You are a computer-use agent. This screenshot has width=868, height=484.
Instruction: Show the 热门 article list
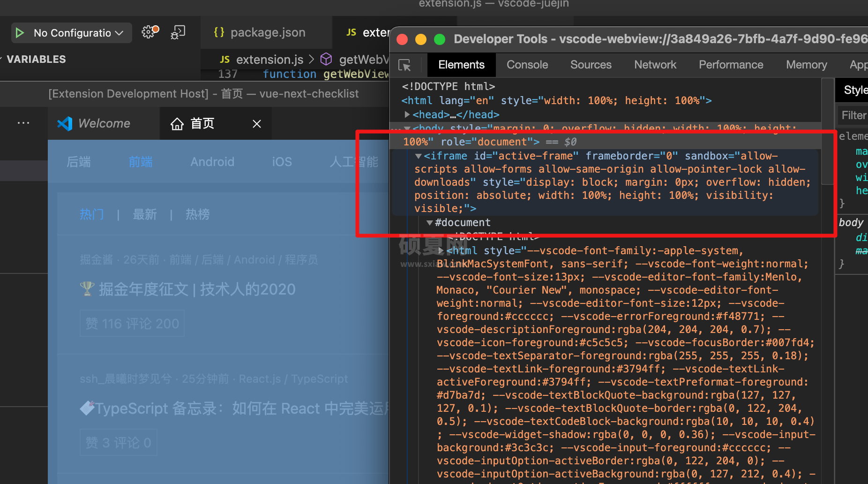(92, 214)
